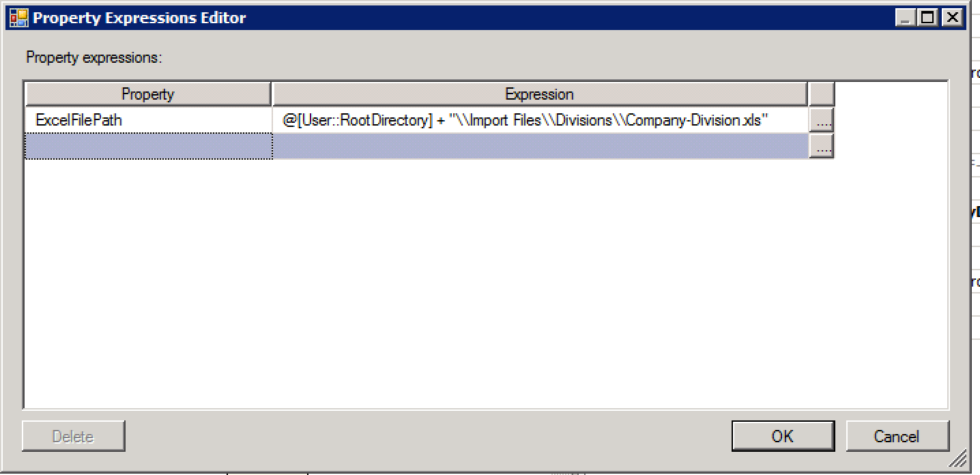Click the dialog title bar text

coord(139,18)
